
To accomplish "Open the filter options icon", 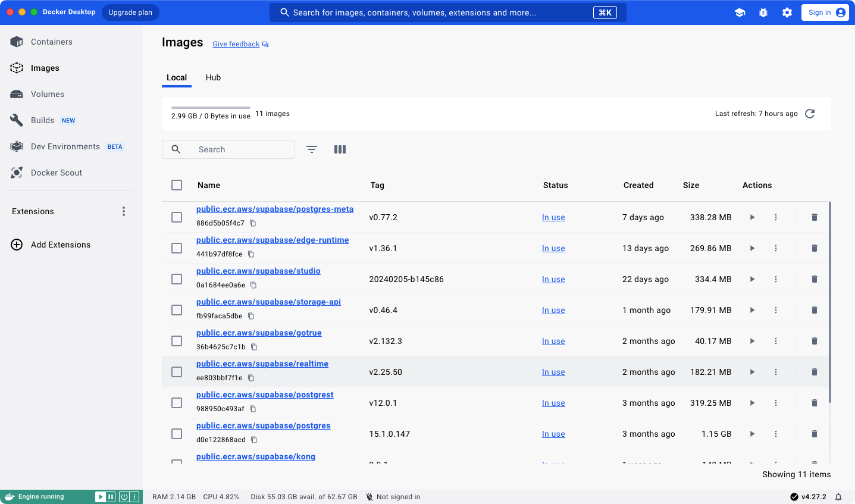I will click(x=312, y=149).
